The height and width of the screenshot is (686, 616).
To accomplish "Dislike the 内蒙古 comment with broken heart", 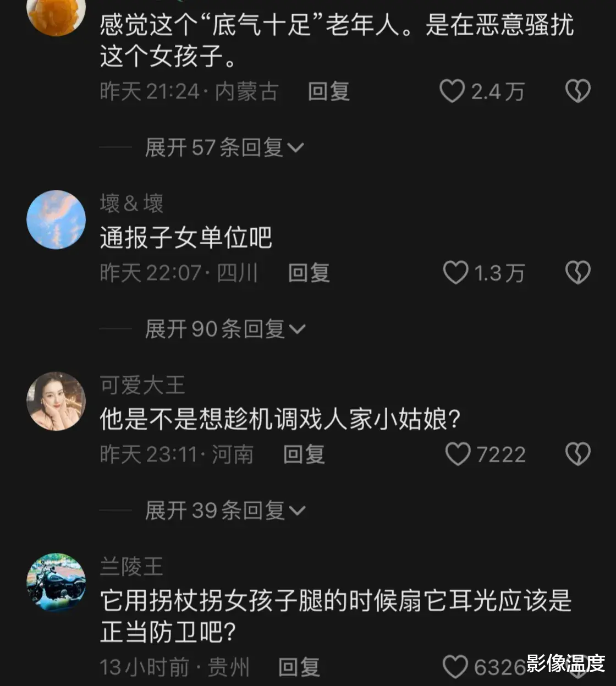I will [578, 91].
